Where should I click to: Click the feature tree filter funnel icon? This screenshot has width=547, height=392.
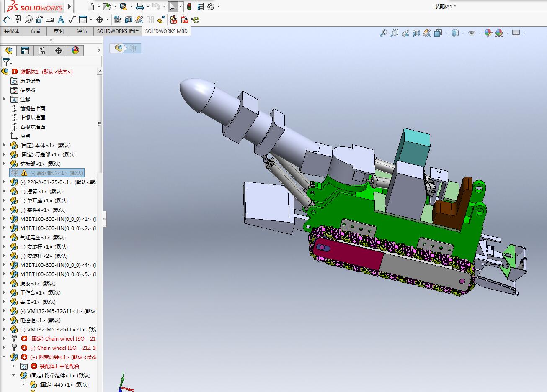(6, 62)
